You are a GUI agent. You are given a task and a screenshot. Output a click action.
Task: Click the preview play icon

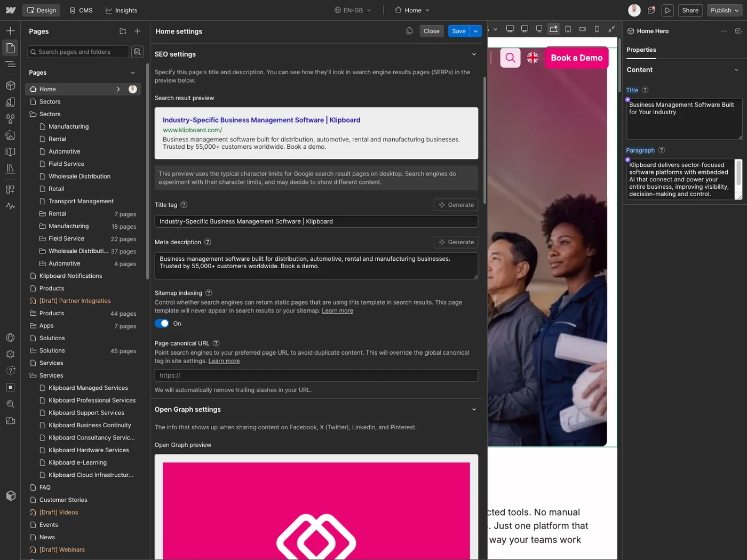pyautogui.click(x=667, y=10)
